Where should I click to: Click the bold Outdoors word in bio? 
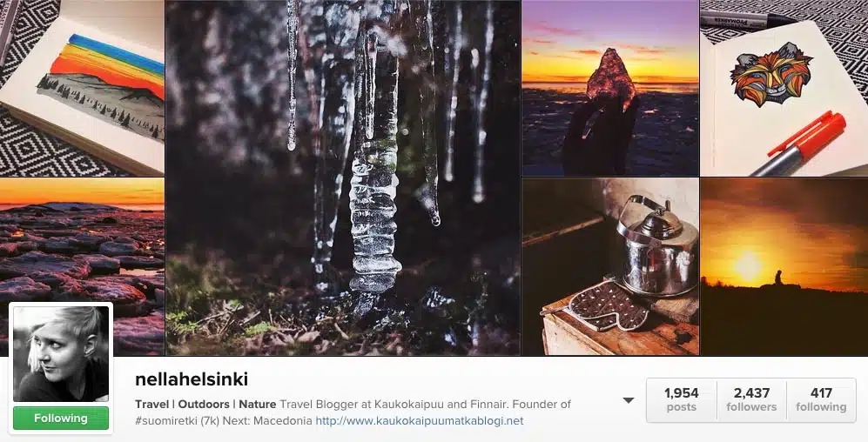[204, 405]
